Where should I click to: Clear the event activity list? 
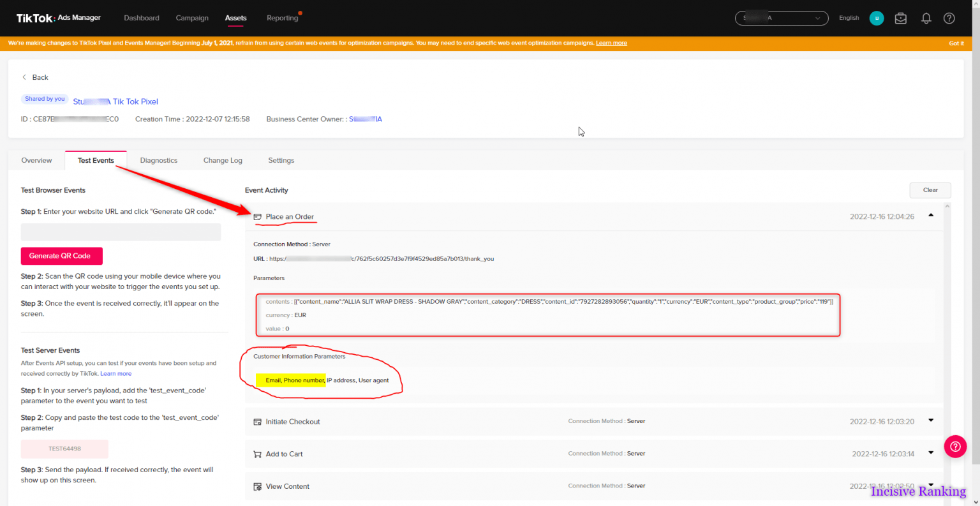pyautogui.click(x=930, y=190)
